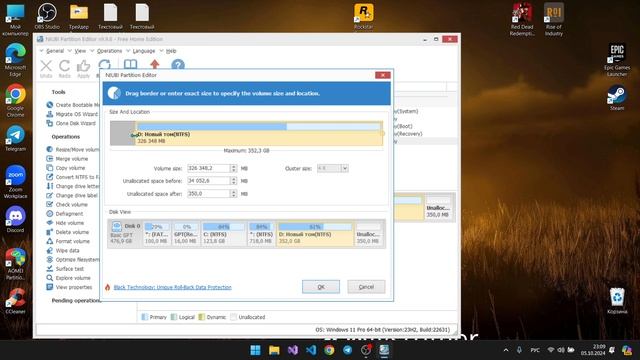This screenshot has height=360, width=640.
Task: Click the D: partition bar in Size And Location
Action: [259, 133]
